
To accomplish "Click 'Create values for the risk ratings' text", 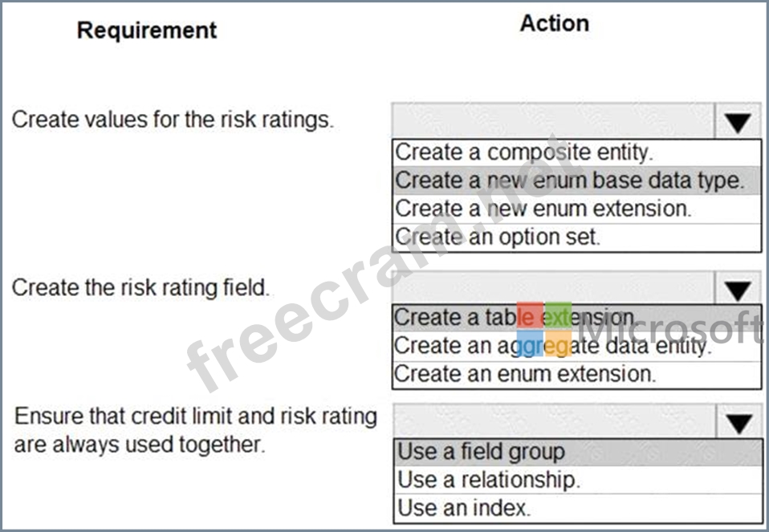I will click(173, 120).
